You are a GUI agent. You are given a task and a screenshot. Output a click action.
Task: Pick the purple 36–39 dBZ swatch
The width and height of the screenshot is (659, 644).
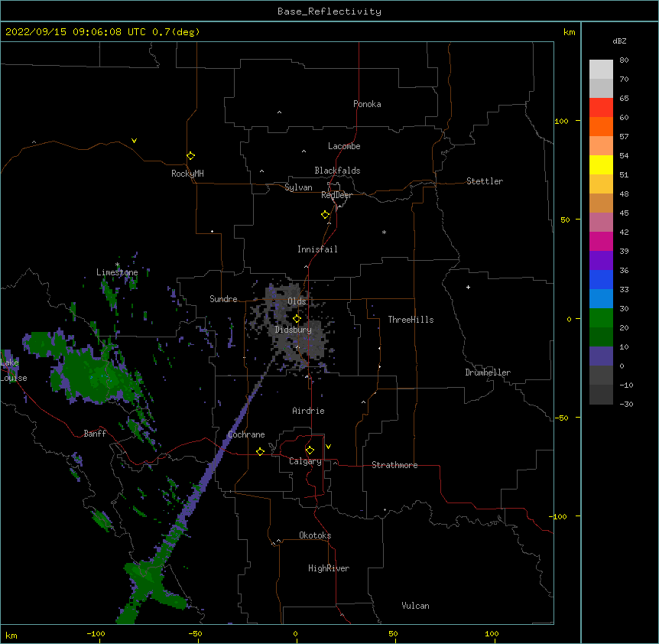tap(601, 260)
